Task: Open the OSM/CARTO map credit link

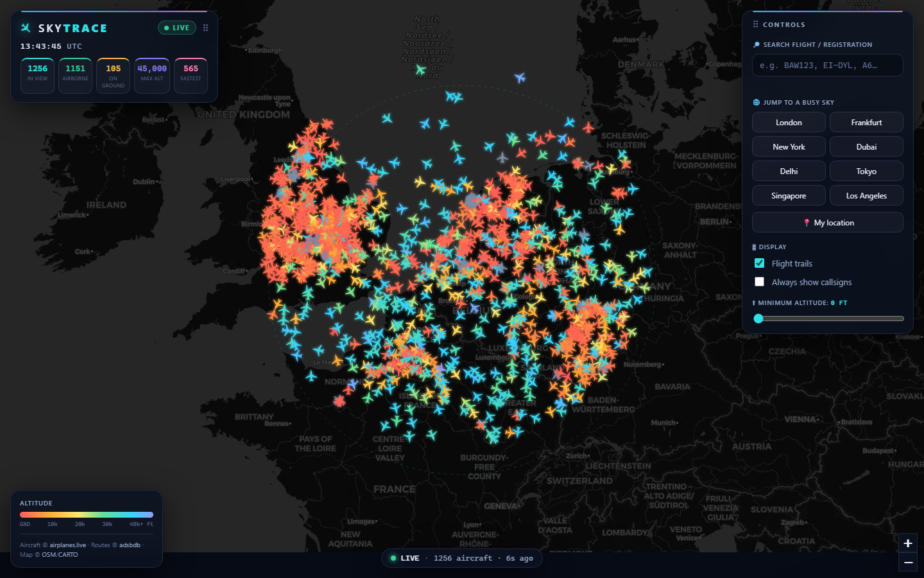Action: click(x=60, y=555)
